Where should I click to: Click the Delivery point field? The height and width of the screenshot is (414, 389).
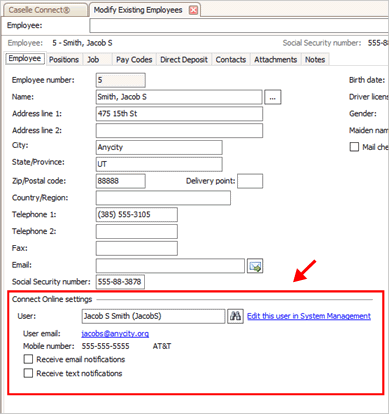[250, 181]
